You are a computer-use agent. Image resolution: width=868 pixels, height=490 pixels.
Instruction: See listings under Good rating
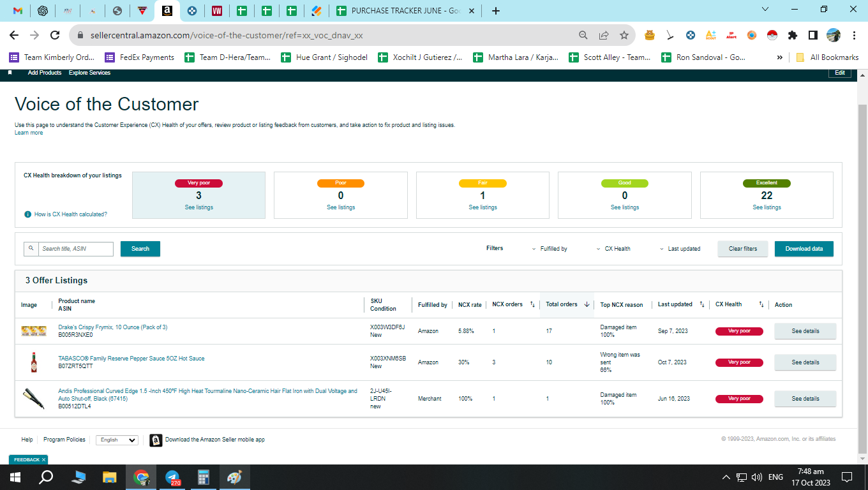[625, 207]
